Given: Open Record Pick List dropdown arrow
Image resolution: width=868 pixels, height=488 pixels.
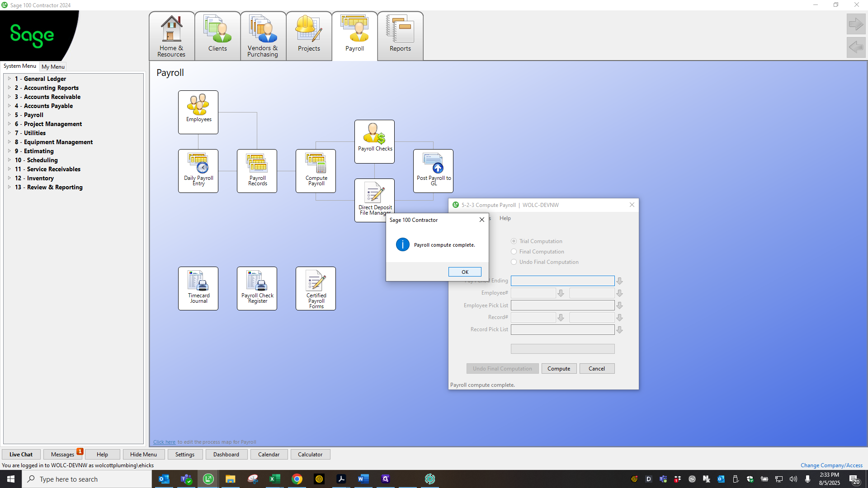Looking at the screenshot, I should click(620, 330).
